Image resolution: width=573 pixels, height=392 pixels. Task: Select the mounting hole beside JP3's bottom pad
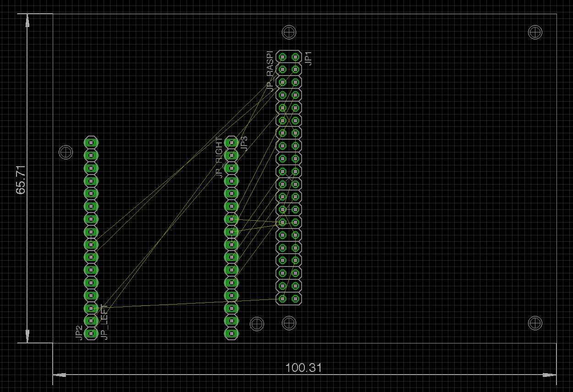pyautogui.click(x=257, y=324)
